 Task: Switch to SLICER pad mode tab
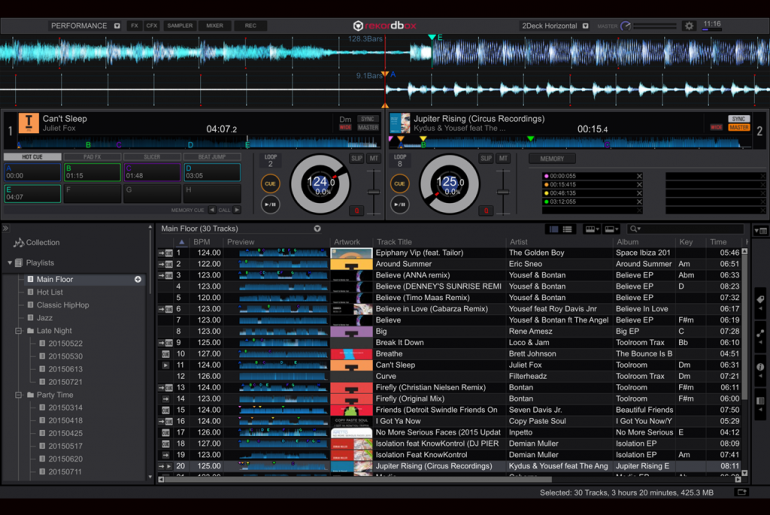click(152, 157)
